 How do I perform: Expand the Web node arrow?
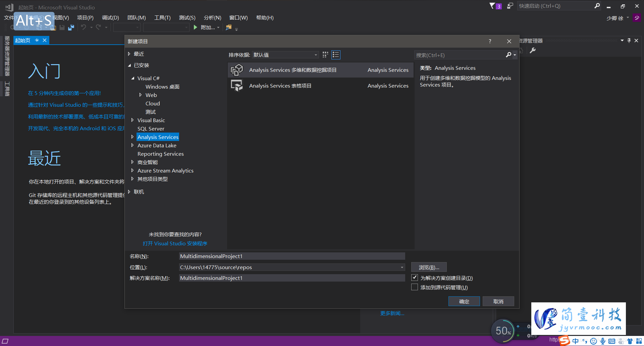pos(141,95)
